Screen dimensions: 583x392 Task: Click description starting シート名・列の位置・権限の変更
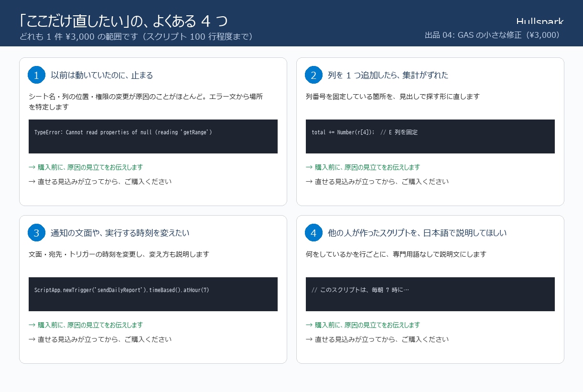click(x=146, y=101)
